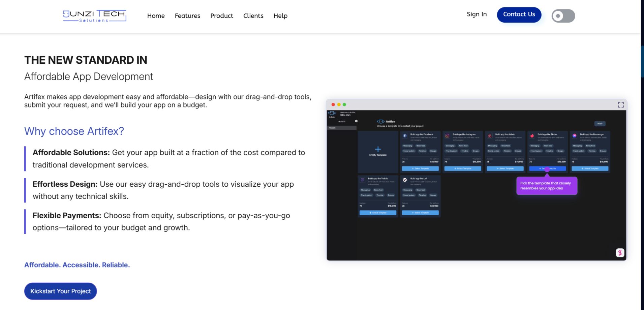644x310 pixels.
Task: Click the Kickstart Your Project button
Action: pos(61,291)
